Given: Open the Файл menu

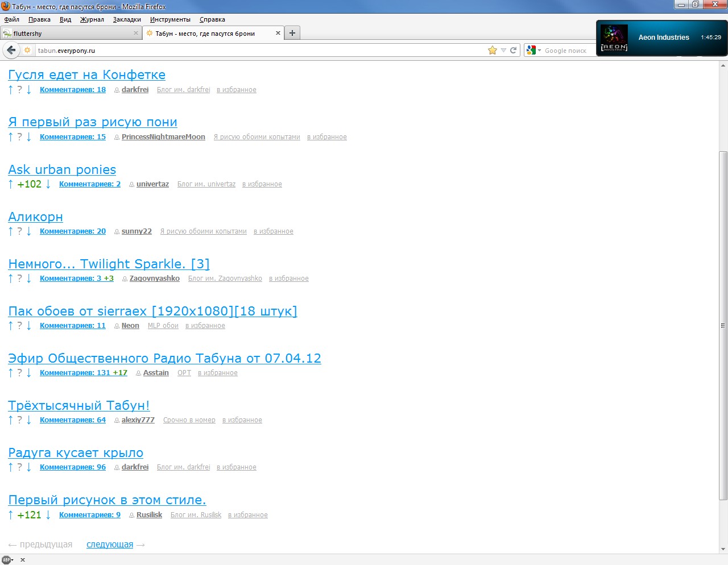Looking at the screenshot, I should coord(11,19).
